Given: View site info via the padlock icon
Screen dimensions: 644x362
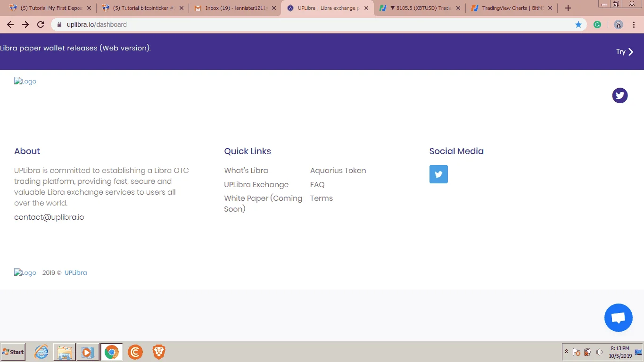Looking at the screenshot, I should pyautogui.click(x=59, y=25).
